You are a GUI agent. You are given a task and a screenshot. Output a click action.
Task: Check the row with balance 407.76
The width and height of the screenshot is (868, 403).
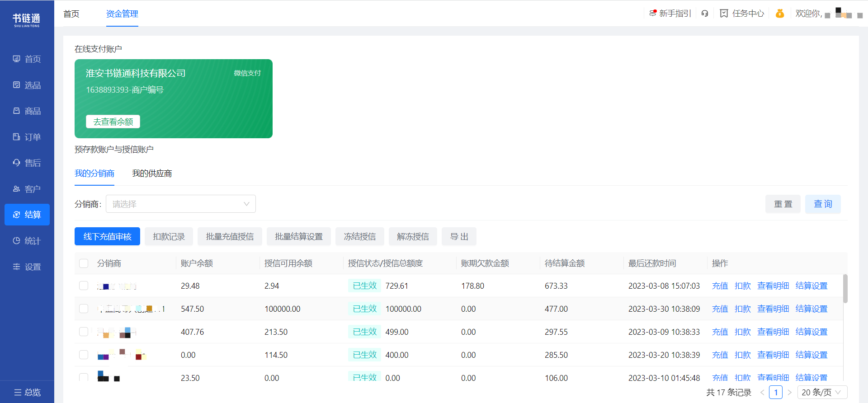tap(84, 332)
